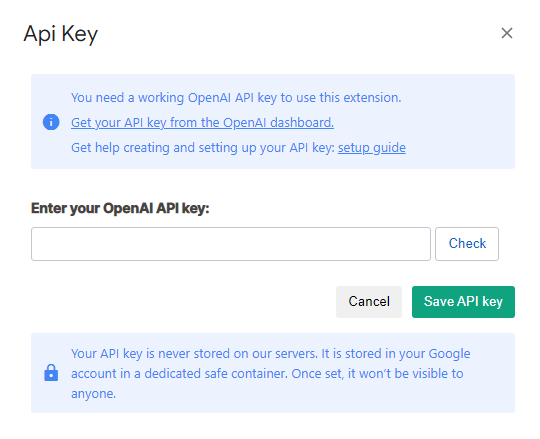The height and width of the screenshot is (439, 540).
Task: Click the word 'anyone.' in privacy notice
Action: tap(93, 394)
